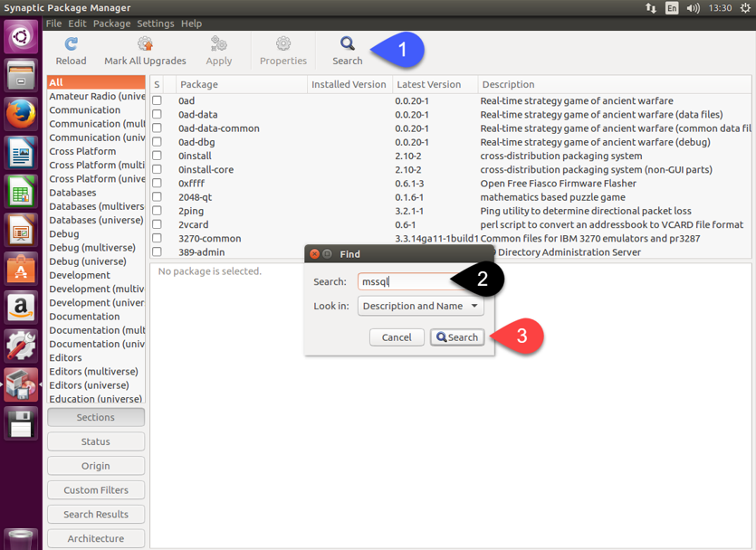This screenshot has height=550, width=756.
Task: Open LibreOffice Calc from the launcher
Action: coord(21,192)
